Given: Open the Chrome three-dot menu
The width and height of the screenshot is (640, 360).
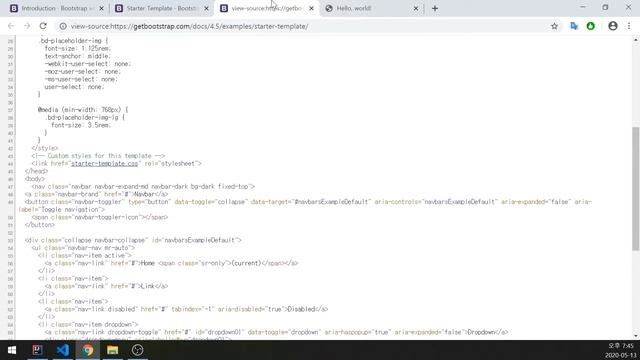Looking at the screenshot, I should [629, 26].
